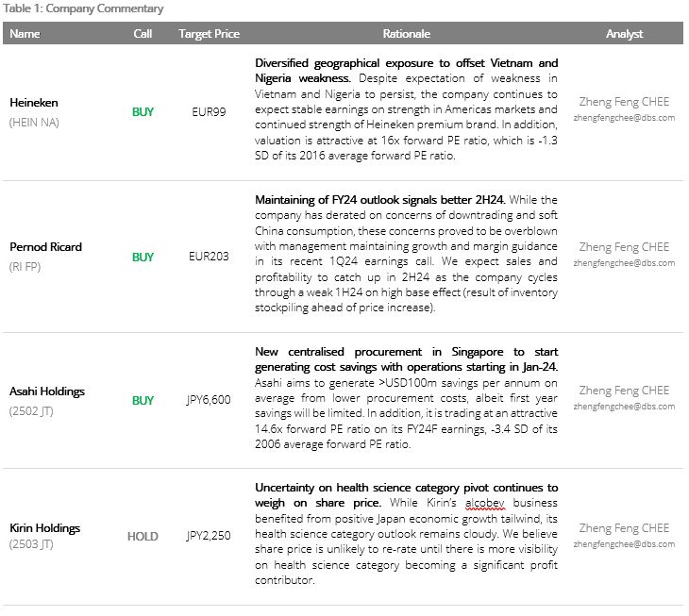Click the Heineken company name
Viewport: 689px width, 616px height.
(x=33, y=101)
